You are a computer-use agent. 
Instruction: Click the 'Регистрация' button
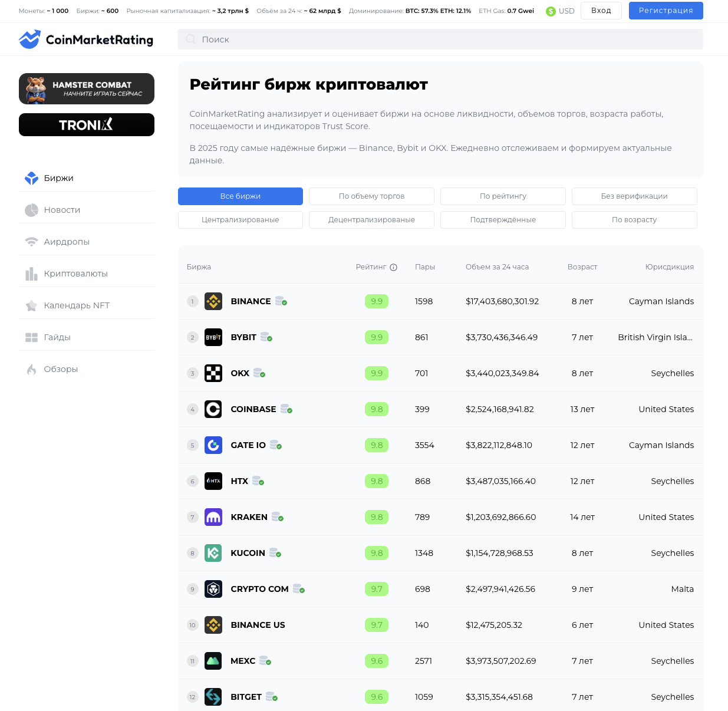point(666,11)
